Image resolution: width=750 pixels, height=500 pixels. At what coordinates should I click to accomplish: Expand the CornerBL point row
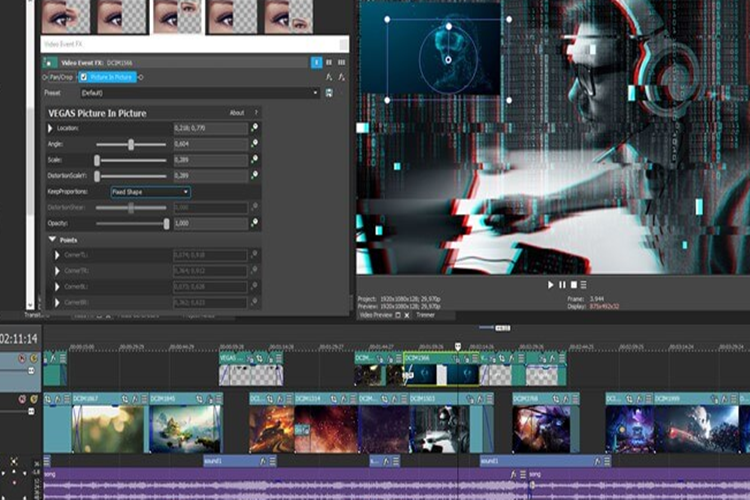(x=57, y=287)
